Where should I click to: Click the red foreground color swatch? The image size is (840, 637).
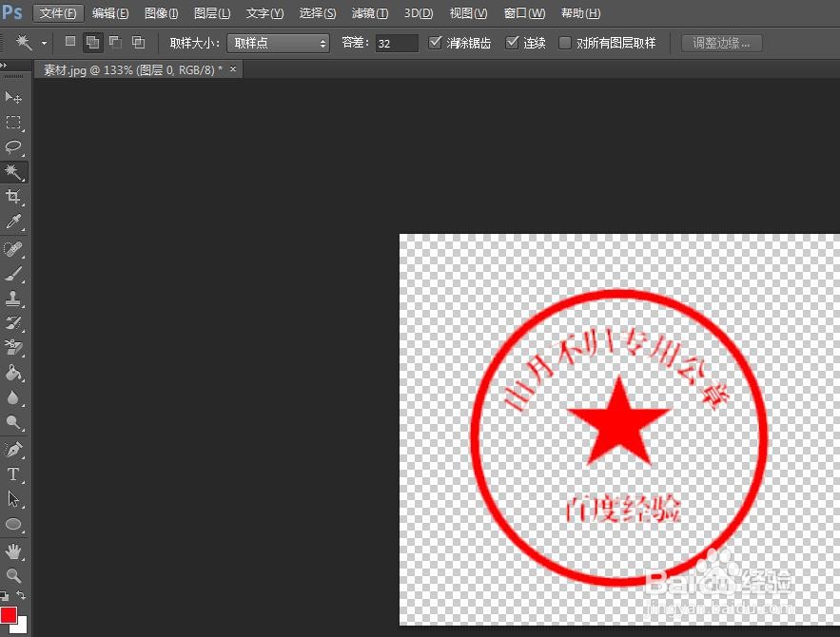click(8, 614)
